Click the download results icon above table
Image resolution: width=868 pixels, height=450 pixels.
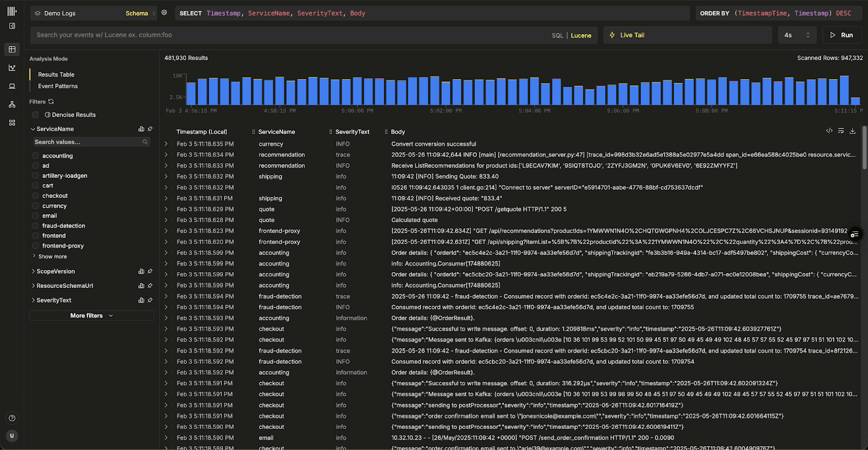(852, 131)
